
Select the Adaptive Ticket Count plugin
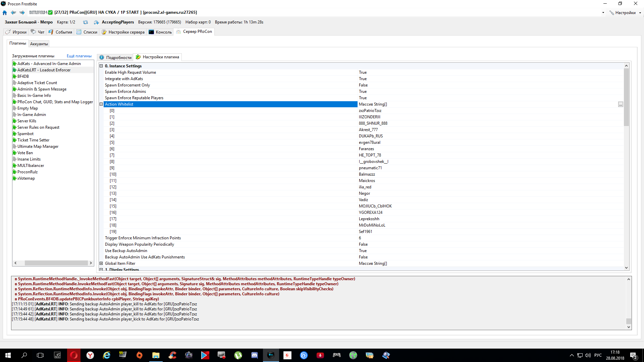pos(37,83)
